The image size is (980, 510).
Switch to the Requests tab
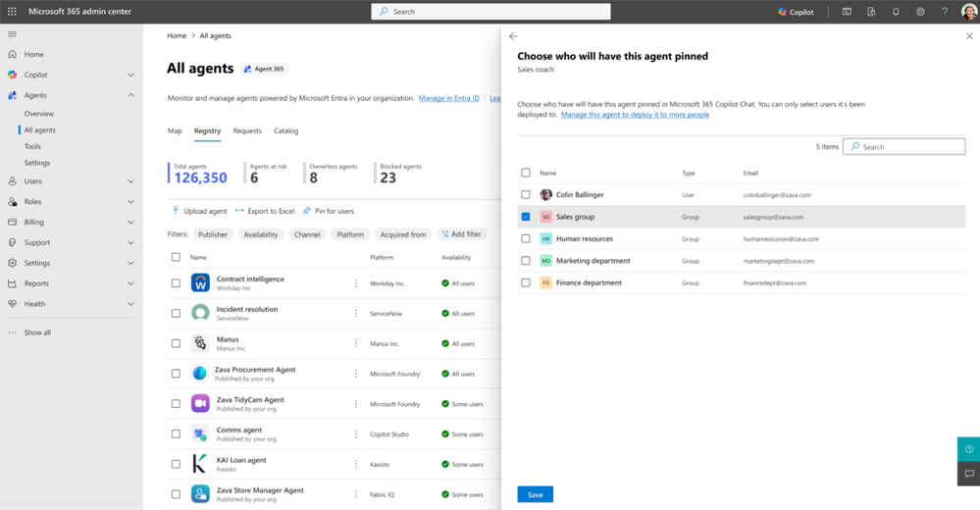point(247,130)
